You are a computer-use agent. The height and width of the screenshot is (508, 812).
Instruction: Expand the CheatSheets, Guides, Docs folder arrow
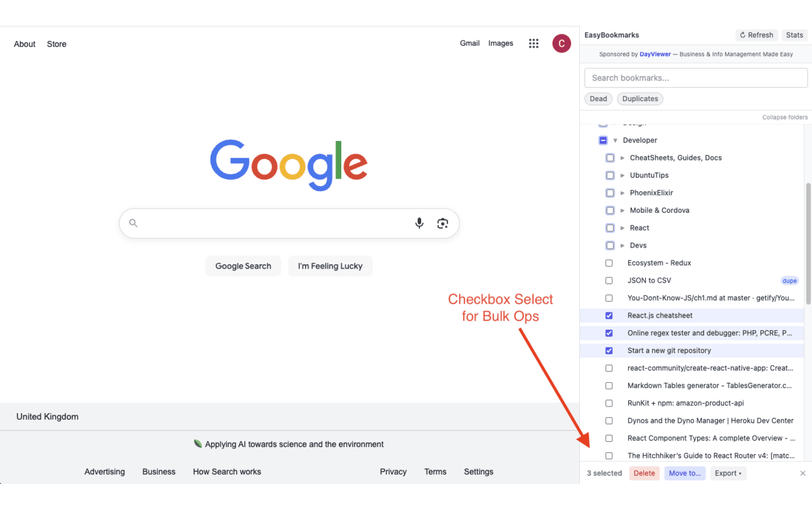coord(622,158)
